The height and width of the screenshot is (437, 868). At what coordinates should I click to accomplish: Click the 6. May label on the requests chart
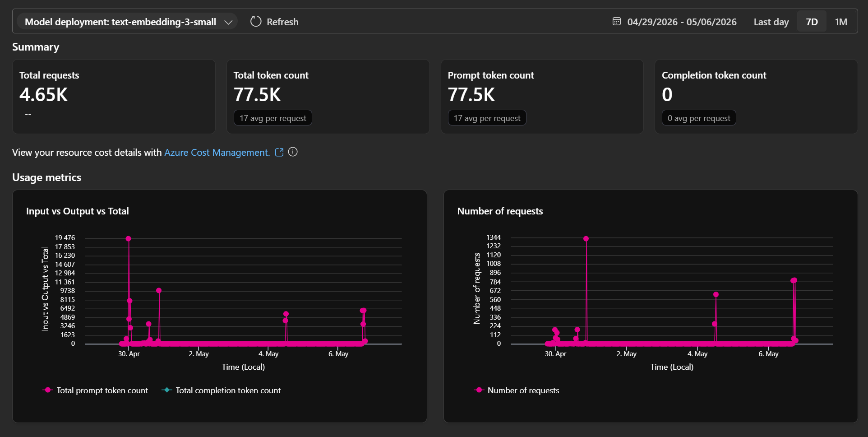tap(768, 354)
